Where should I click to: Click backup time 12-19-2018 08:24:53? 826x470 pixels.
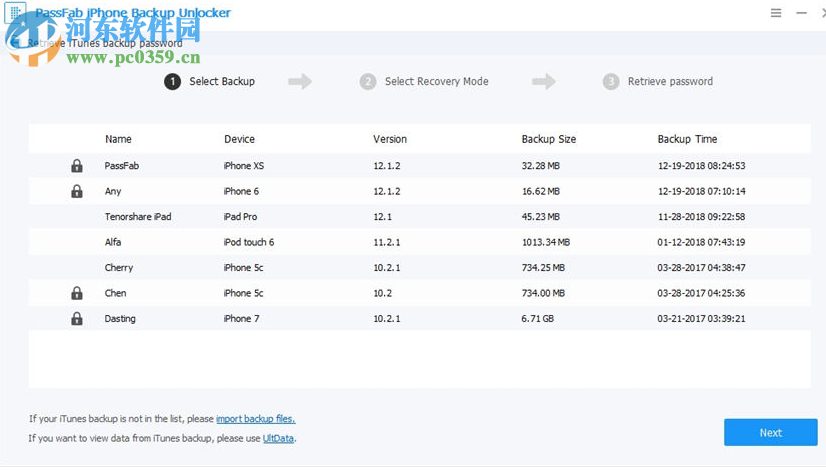point(702,166)
